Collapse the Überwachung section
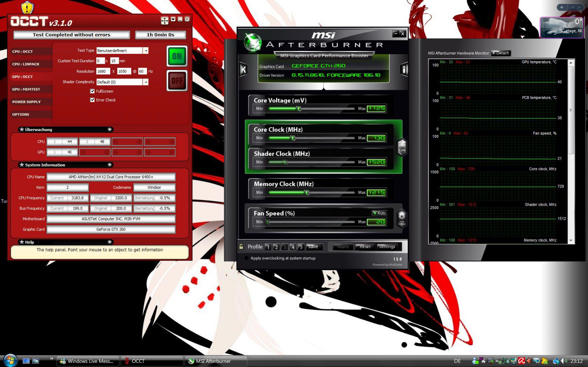 (x=110, y=129)
